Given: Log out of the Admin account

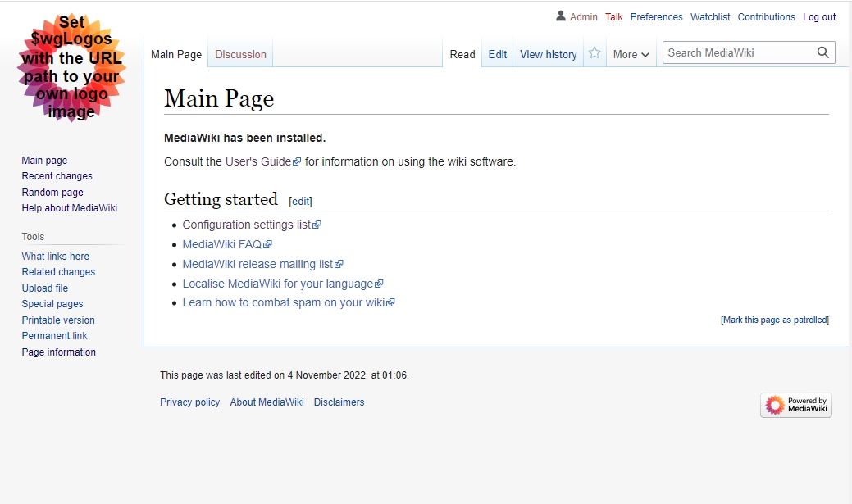Looking at the screenshot, I should coord(818,17).
